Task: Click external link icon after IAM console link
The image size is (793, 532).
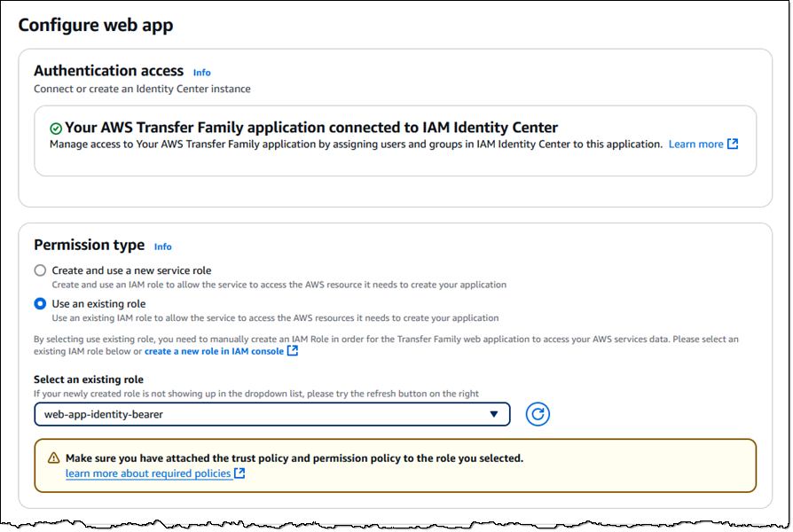Action: [x=293, y=350]
